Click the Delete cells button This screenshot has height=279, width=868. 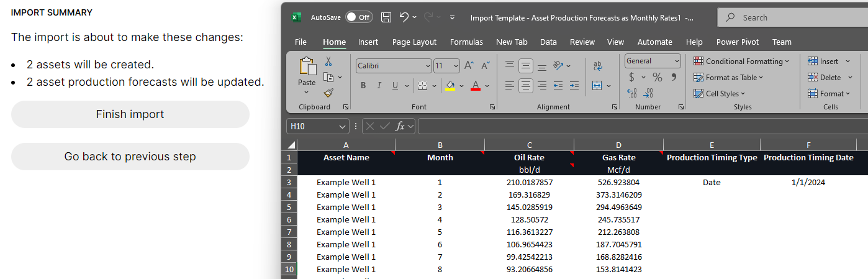824,78
